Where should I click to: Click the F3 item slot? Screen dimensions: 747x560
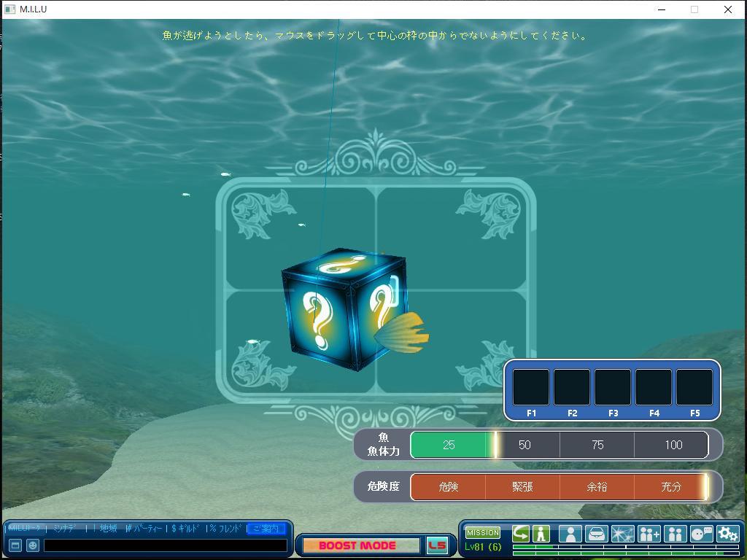[613, 387]
